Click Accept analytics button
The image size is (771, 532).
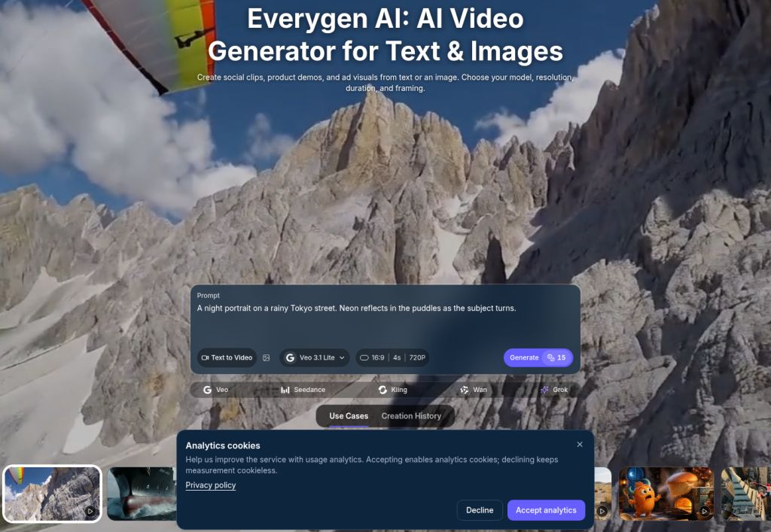[x=546, y=510]
